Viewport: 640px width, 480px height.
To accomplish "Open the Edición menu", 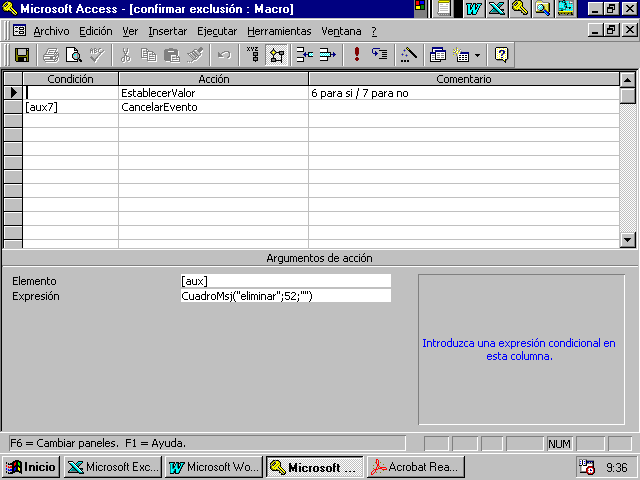I will tap(96, 31).
